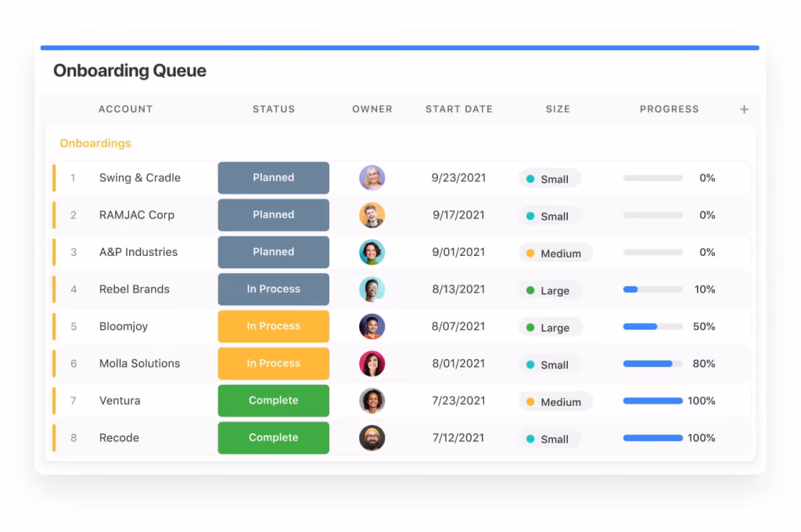801x532 pixels.
Task: Collapse the Onboardings group heading
Action: click(x=95, y=143)
